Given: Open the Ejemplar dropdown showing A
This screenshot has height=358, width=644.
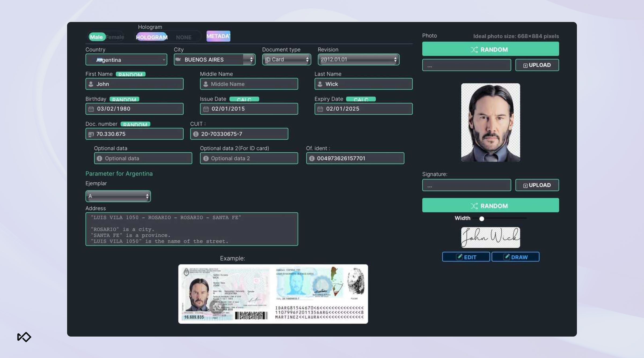Looking at the screenshot, I should (118, 196).
